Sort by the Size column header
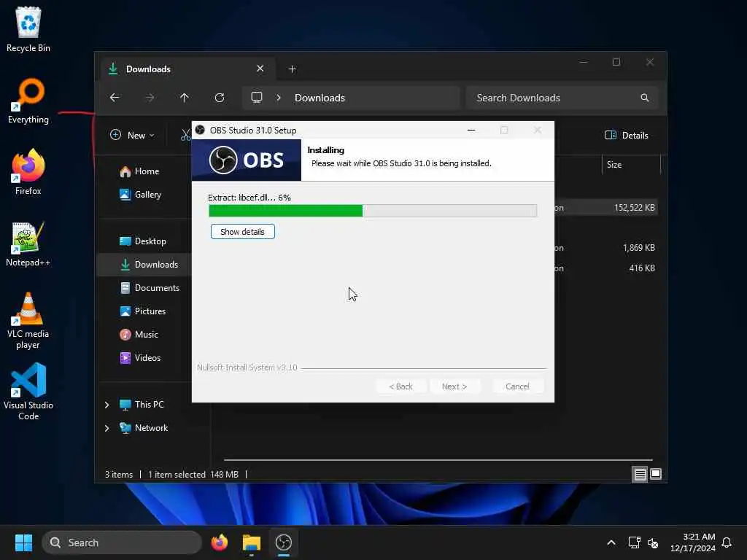747x560 pixels. pyautogui.click(x=631, y=165)
